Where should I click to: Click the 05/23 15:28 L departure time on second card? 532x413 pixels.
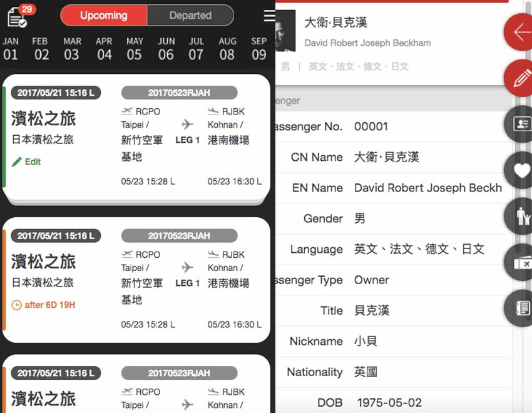pyautogui.click(x=148, y=325)
